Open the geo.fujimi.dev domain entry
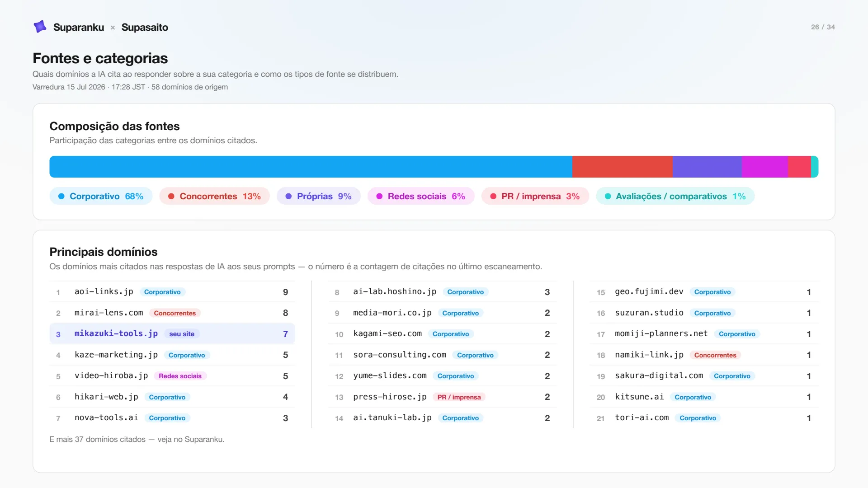 click(x=704, y=292)
